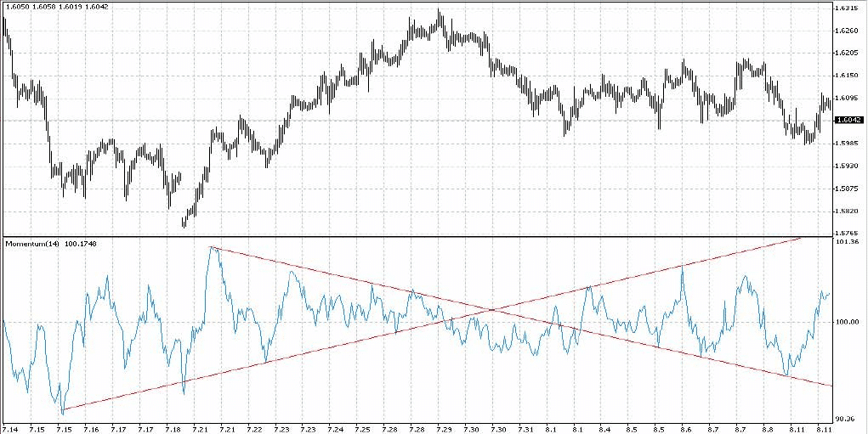Click the 1.6150 price level on axis
This screenshot has width=868, height=434.
coord(847,76)
